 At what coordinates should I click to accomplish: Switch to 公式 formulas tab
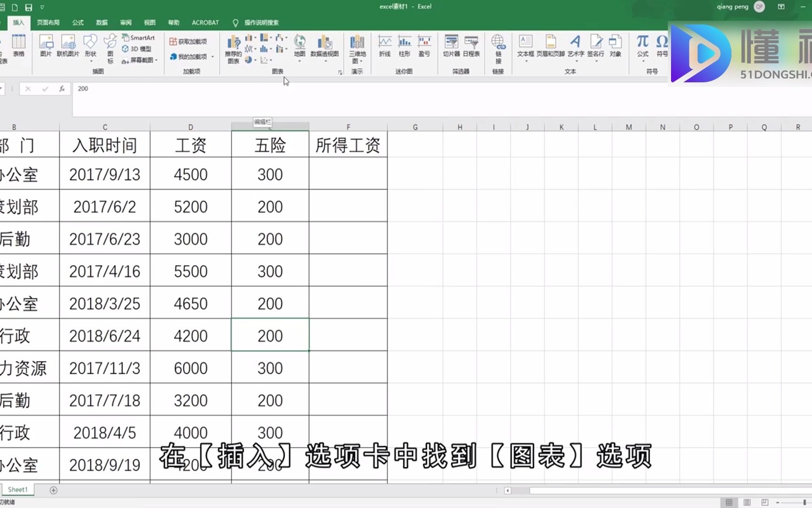point(78,23)
